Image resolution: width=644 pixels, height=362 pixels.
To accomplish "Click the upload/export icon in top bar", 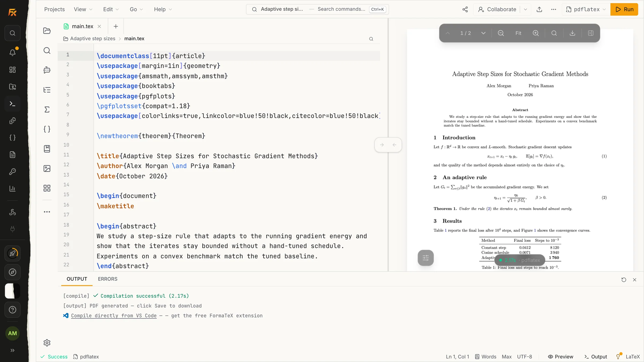I will [x=539, y=9].
